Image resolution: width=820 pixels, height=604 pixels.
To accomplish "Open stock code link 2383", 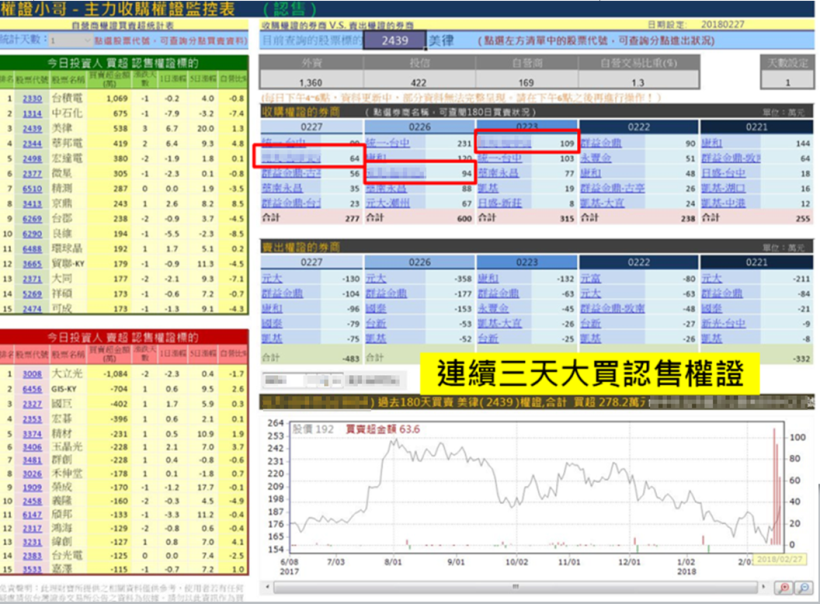I will coord(32,555).
